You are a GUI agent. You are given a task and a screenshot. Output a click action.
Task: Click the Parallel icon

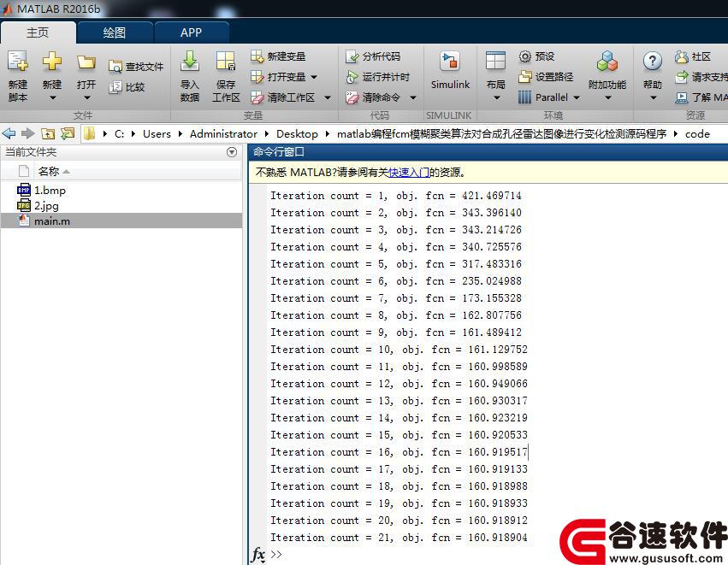click(524, 97)
